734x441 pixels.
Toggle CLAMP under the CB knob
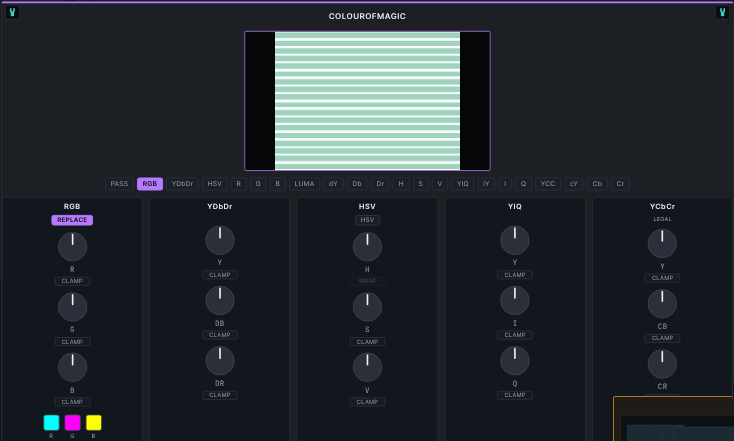tap(662, 338)
